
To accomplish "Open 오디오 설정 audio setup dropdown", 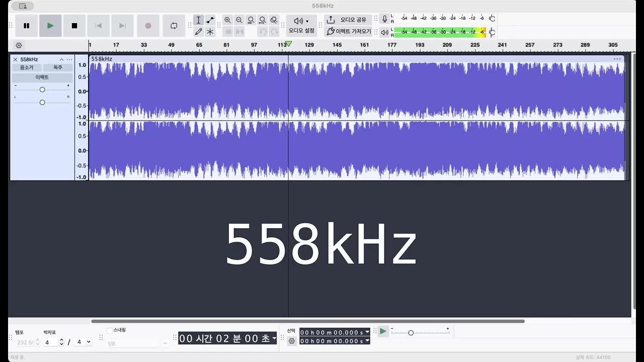I will (x=301, y=26).
